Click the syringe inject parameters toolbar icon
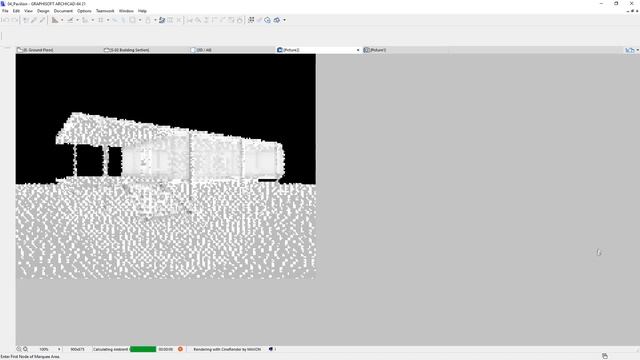Image resolution: width=640 pixels, height=360 pixels. [42, 20]
